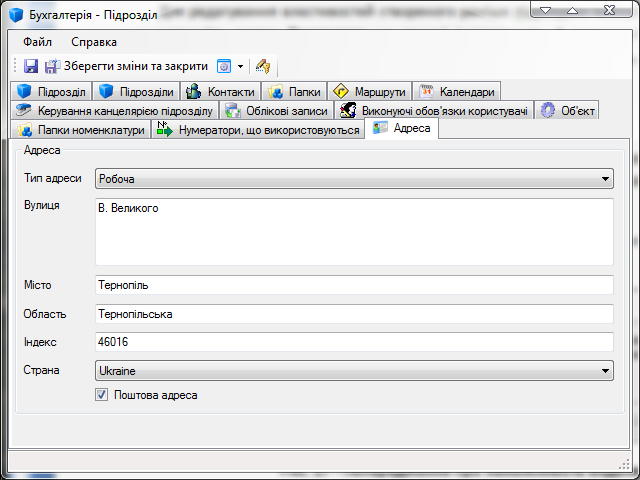Screen dimensions: 640x480
Task: Click the green arrow icon on Нумератори tab
Action: (x=165, y=129)
